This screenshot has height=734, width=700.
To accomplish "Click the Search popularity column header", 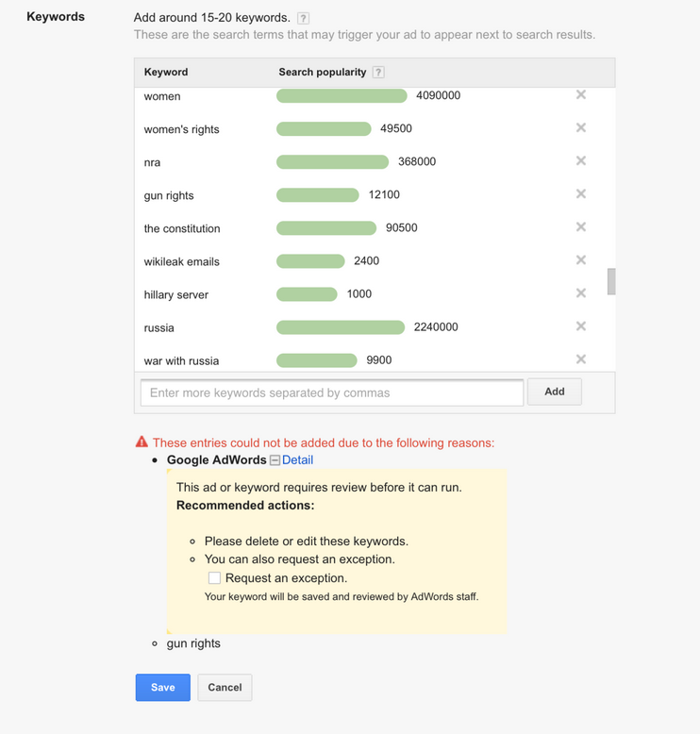I will [x=322, y=72].
